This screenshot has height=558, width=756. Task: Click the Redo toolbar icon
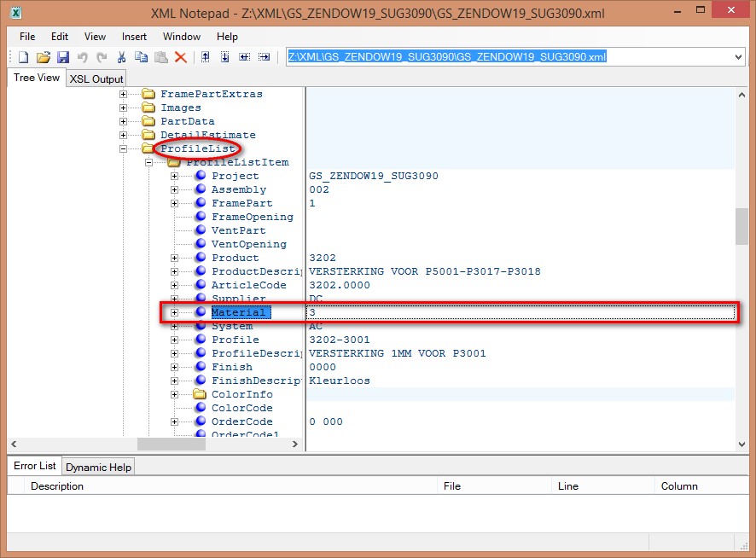[x=102, y=57]
